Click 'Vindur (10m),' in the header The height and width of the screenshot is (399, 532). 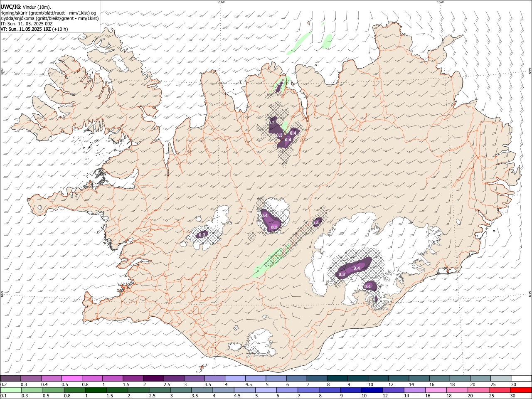tap(37, 7)
